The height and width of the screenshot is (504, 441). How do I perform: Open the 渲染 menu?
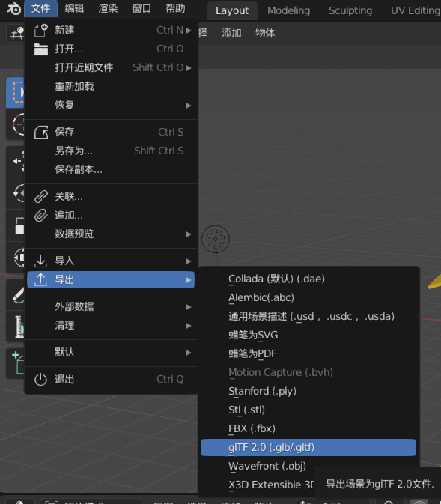(x=108, y=9)
